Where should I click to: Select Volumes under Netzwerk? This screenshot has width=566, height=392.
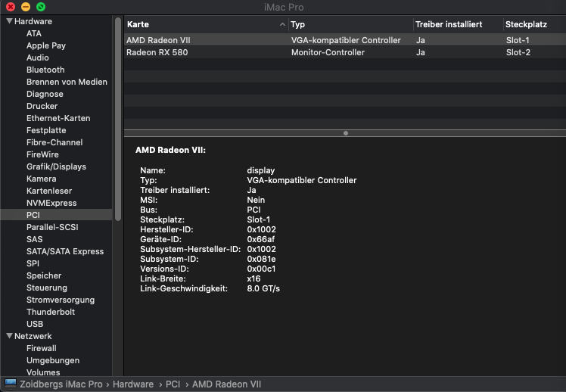coord(43,372)
